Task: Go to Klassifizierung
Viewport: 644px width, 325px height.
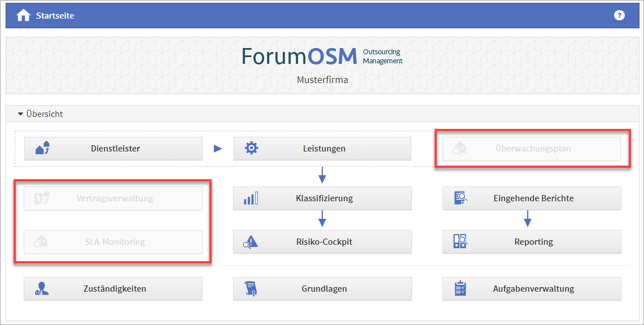Action: [x=324, y=198]
